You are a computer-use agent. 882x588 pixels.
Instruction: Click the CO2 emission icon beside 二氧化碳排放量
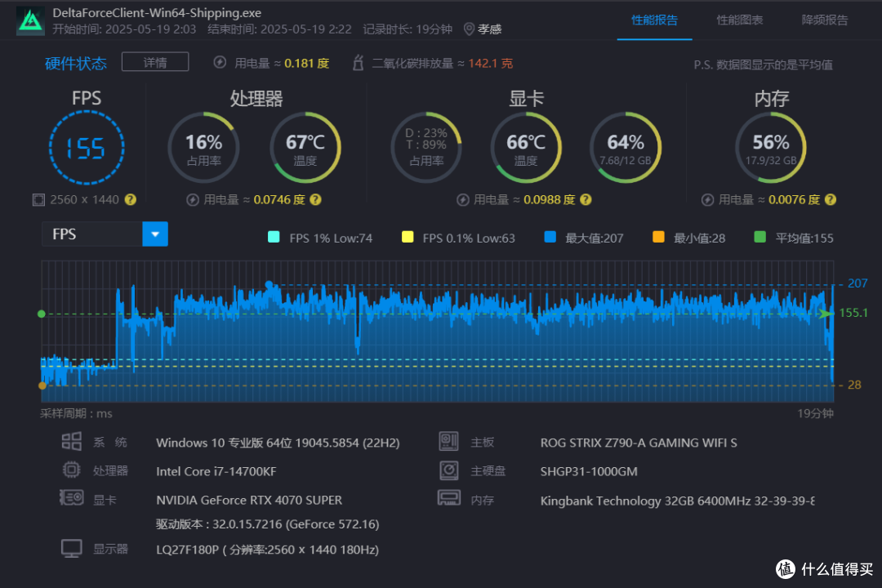(x=358, y=62)
